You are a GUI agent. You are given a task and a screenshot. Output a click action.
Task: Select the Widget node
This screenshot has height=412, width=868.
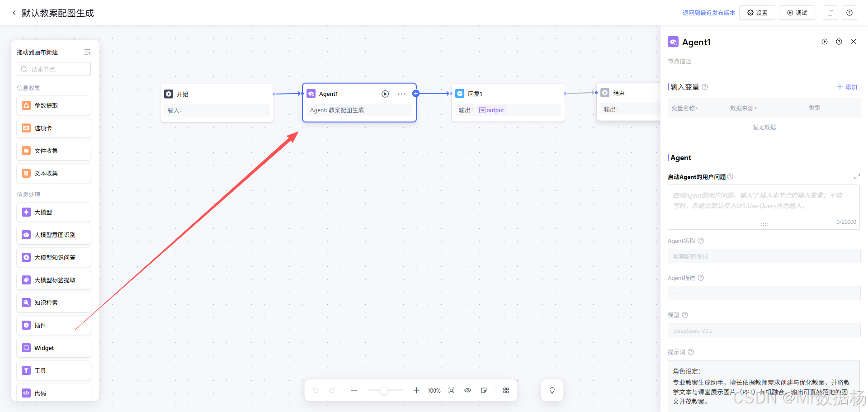[x=54, y=348]
